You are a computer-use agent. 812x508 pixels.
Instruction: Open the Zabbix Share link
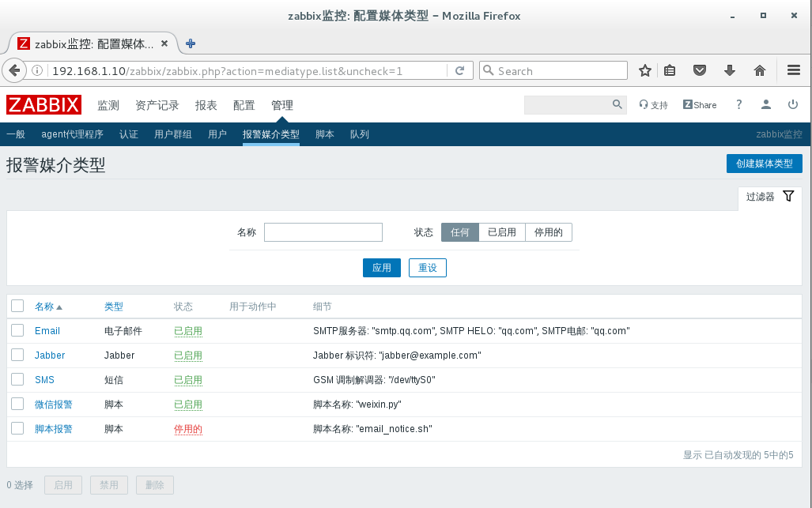[700, 105]
